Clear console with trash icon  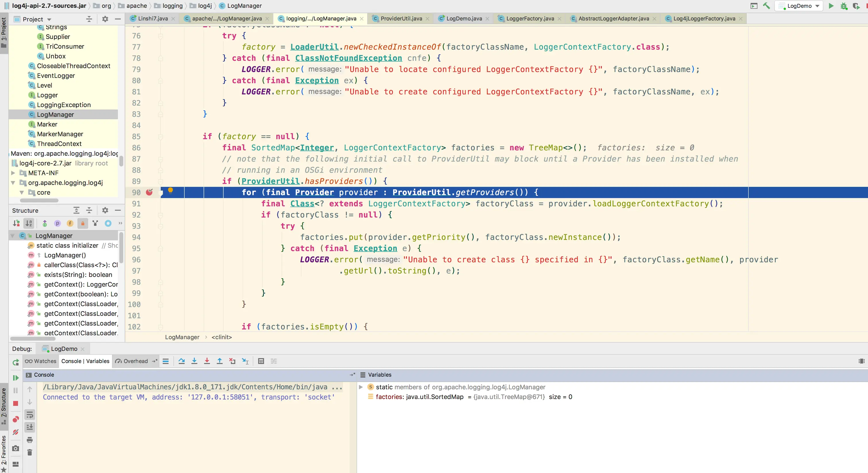click(x=30, y=452)
